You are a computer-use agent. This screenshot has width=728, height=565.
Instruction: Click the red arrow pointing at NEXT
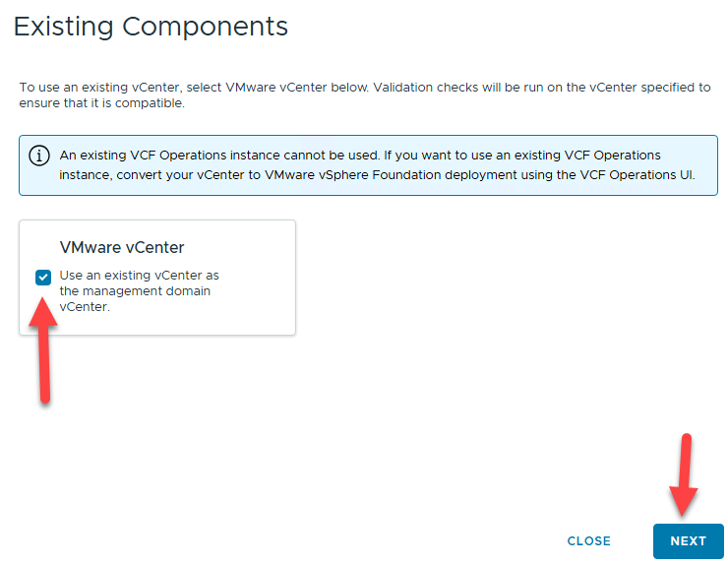[x=686, y=474]
